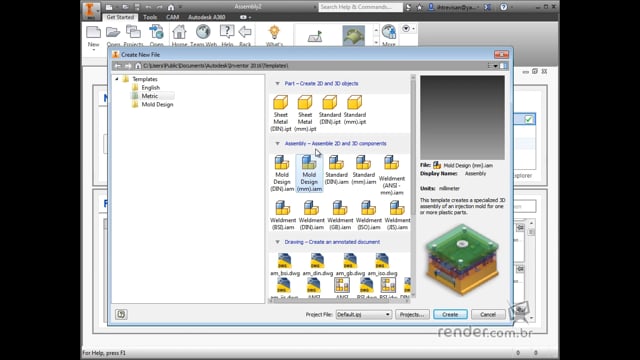The width and height of the screenshot is (640, 360).
Task: Choose Standard (mm).ipt part template
Action: pyautogui.click(x=354, y=110)
